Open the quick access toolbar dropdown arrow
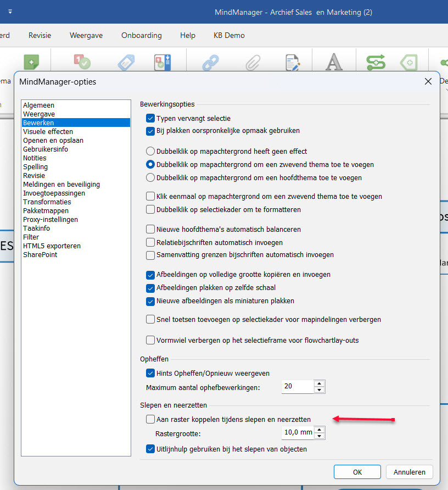 (10, 12)
